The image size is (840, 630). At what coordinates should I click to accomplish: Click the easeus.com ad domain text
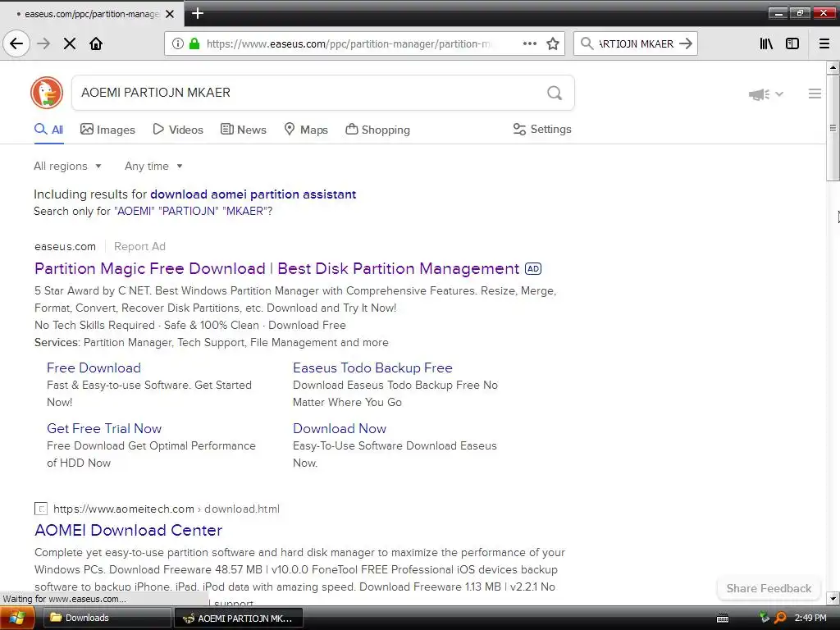point(66,246)
